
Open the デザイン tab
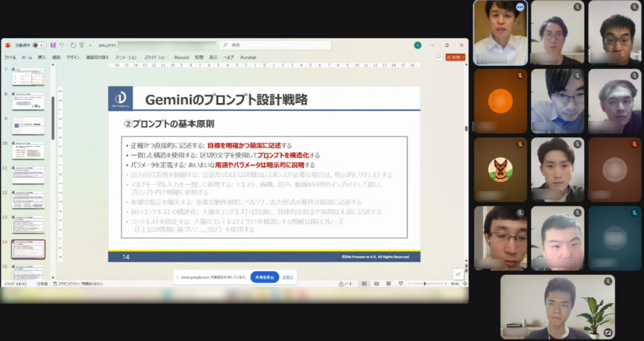point(73,57)
